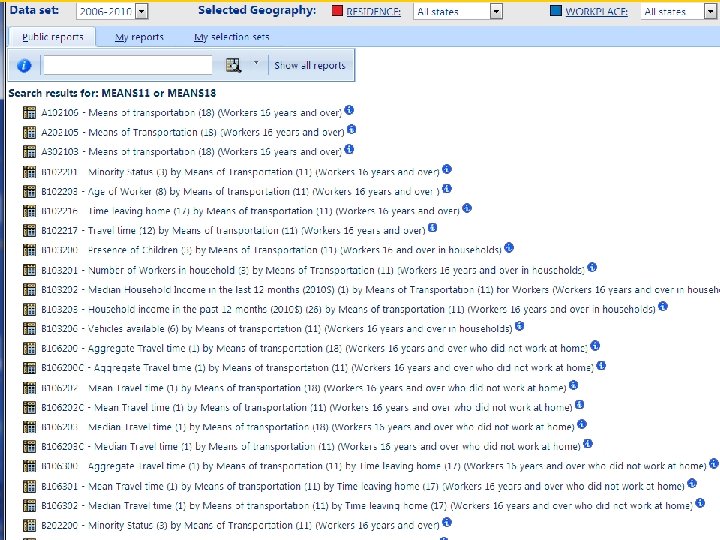Open the Workplace All states dropdown
The height and width of the screenshot is (540, 720).
(x=710, y=11)
